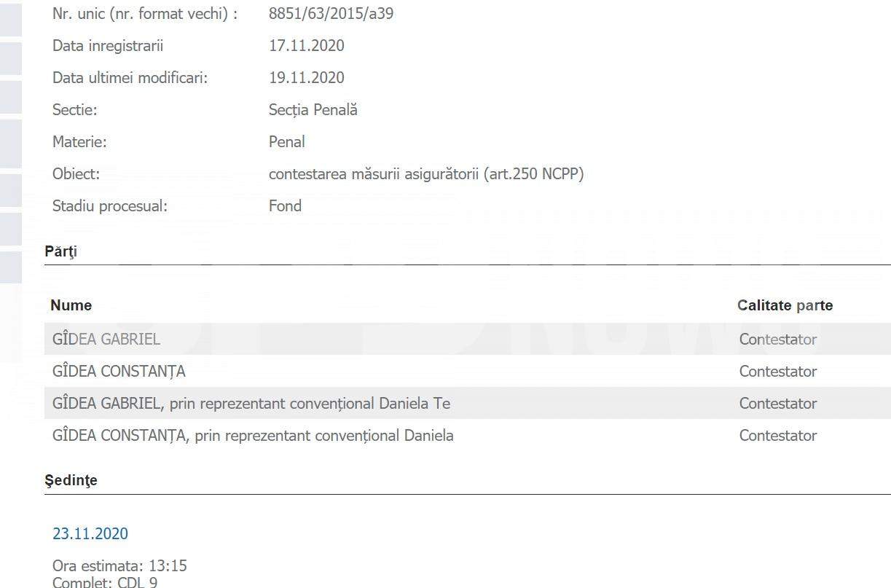Click the Secția Penală value
Viewport: 891px width, 588px height.
pos(313,109)
